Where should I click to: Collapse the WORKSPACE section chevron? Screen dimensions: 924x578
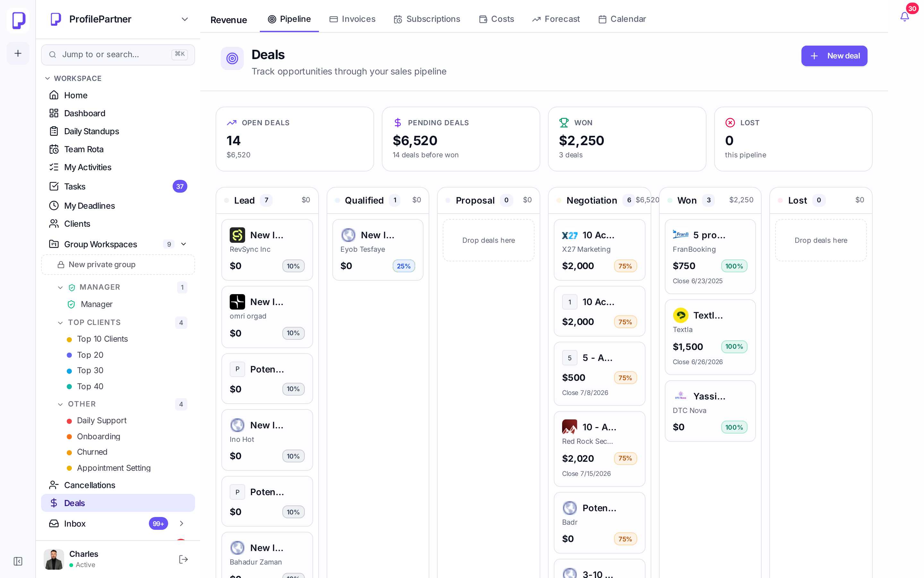(x=47, y=78)
